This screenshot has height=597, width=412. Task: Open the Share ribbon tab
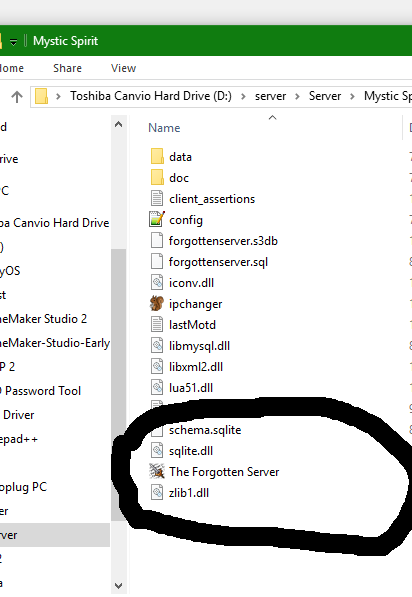(67, 68)
